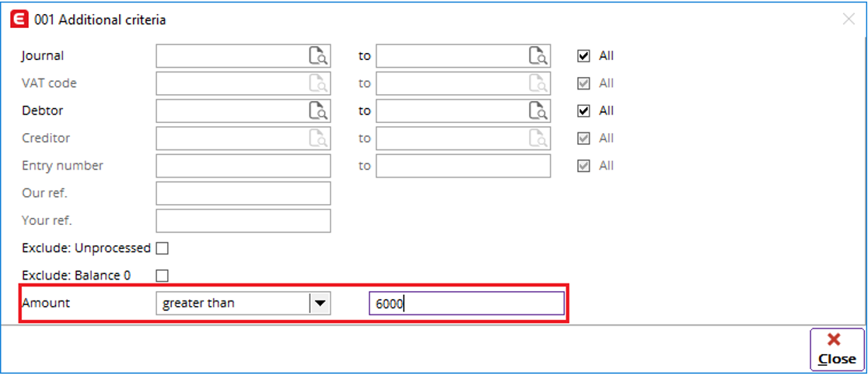Screen dimensions: 868x376
Task: Close dialog with the title bar X
Action: click(x=848, y=19)
